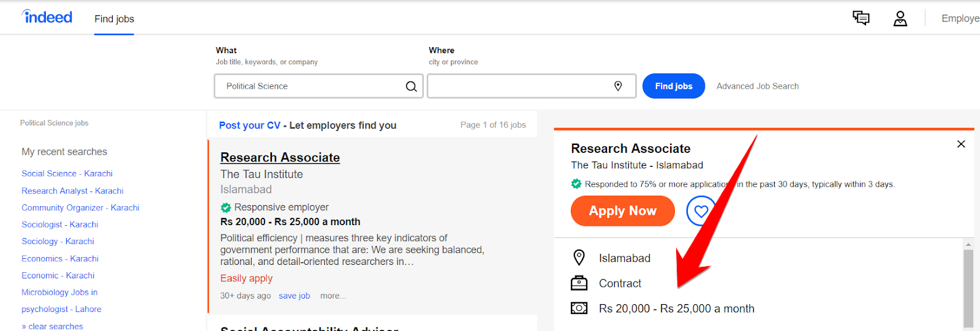Click the search magnifier in What field
The image size is (980, 331).
pyautogui.click(x=412, y=86)
